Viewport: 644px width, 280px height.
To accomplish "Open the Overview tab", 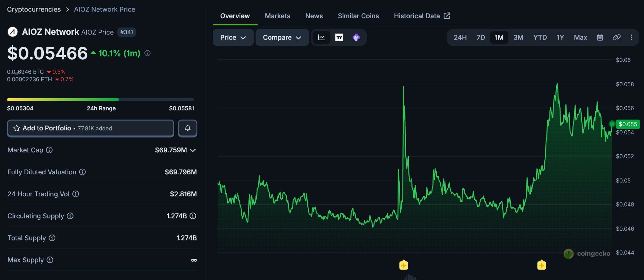I will coord(235,16).
